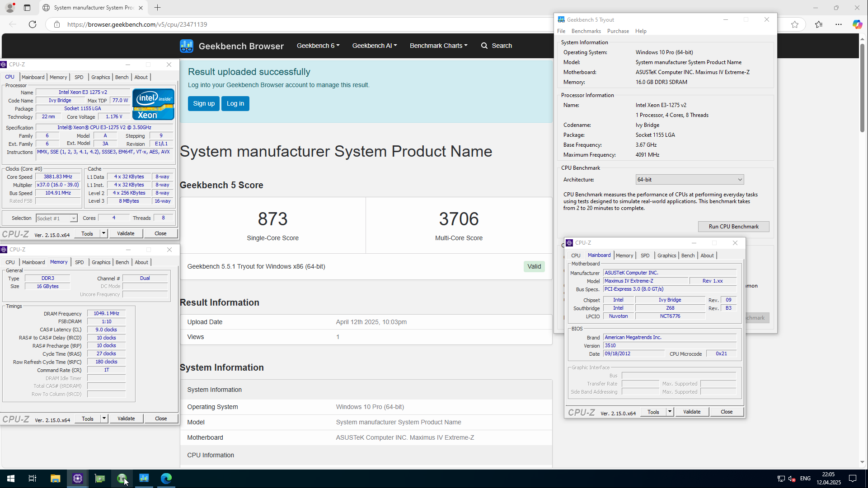Click the Sign up button

point(204,103)
